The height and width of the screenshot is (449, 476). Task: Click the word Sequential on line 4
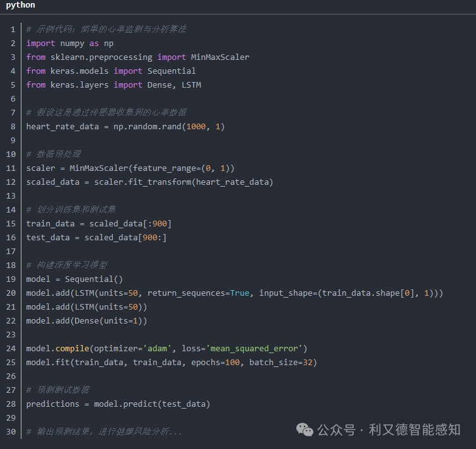[171, 71]
